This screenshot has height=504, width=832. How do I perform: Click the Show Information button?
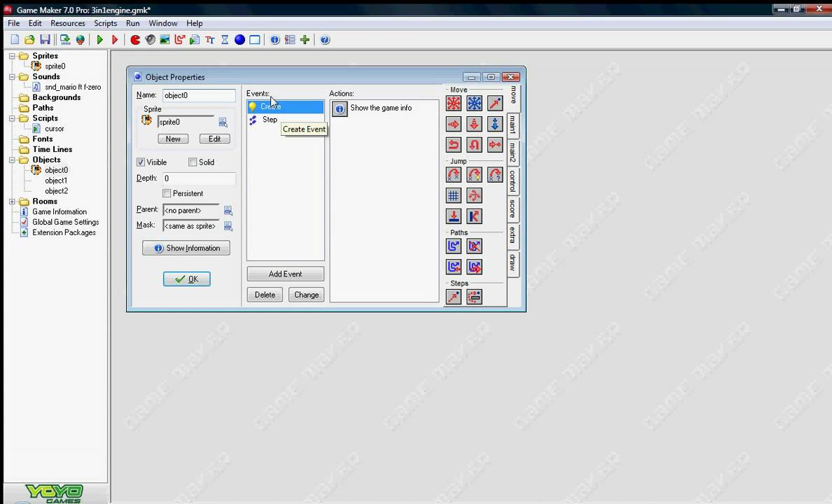click(186, 248)
